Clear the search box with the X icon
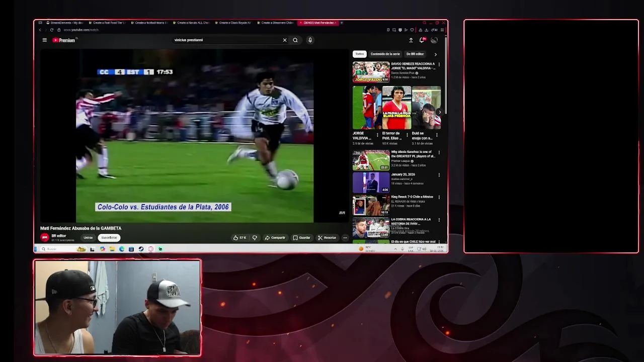 click(x=285, y=40)
